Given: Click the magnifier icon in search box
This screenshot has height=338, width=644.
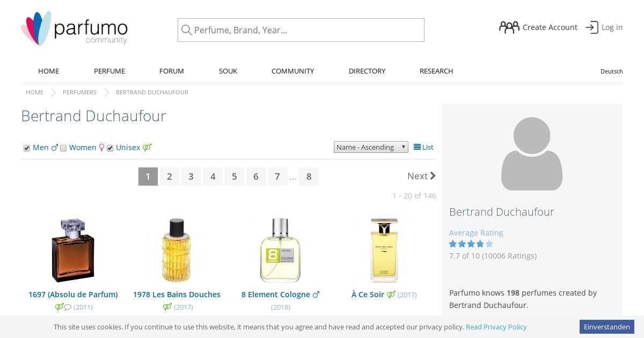Looking at the screenshot, I should pyautogui.click(x=186, y=30).
